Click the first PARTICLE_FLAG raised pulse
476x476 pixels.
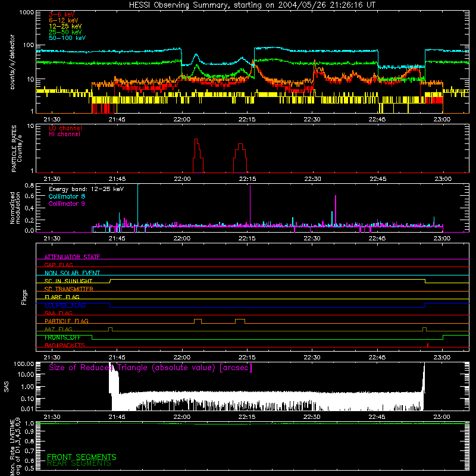[x=198, y=321]
